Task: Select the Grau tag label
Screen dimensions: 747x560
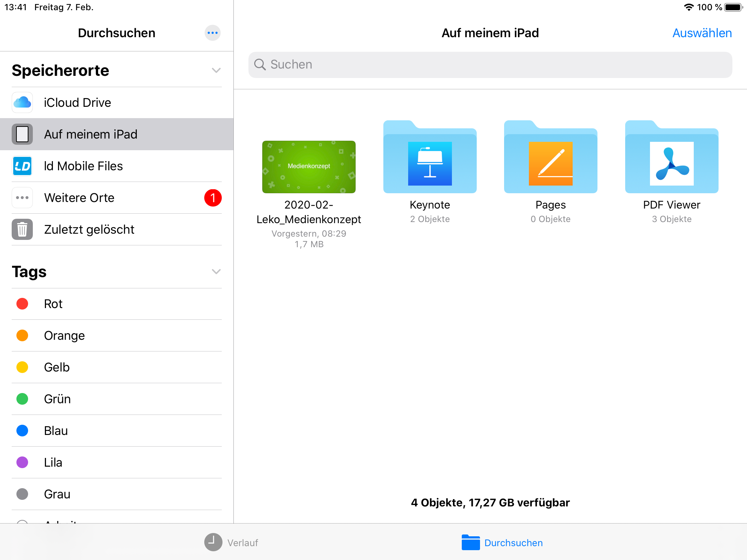Action: coord(57,494)
